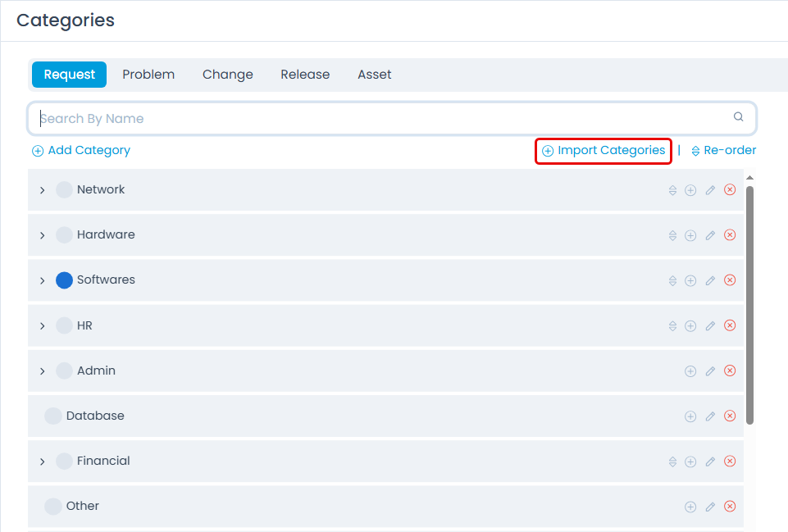Image resolution: width=788 pixels, height=532 pixels.
Task: Expand the Network category
Action: click(42, 189)
